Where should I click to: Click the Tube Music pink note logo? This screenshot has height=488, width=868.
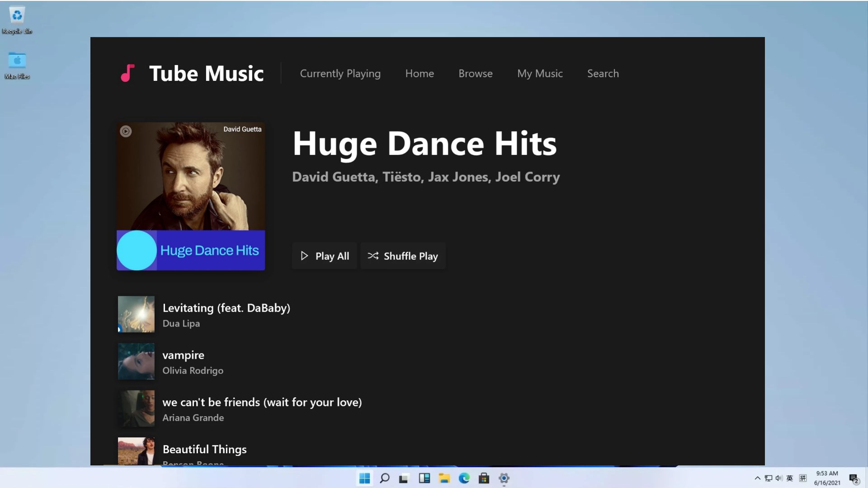(127, 73)
